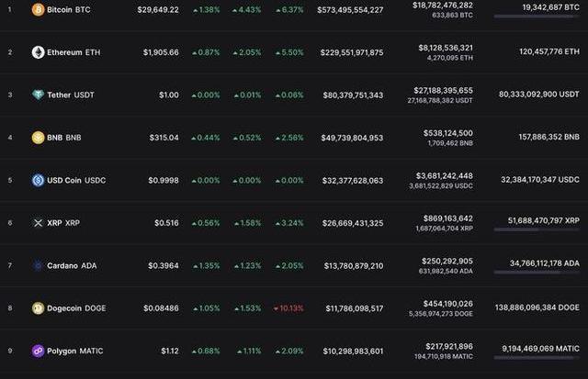Click Cardano's circulating supply progress bar
The image size is (588, 379).
pyautogui.click(x=536, y=273)
